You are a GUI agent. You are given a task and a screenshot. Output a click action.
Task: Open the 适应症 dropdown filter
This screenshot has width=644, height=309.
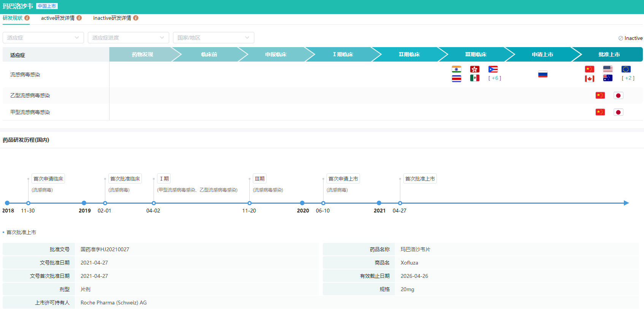(x=43, y=38)
